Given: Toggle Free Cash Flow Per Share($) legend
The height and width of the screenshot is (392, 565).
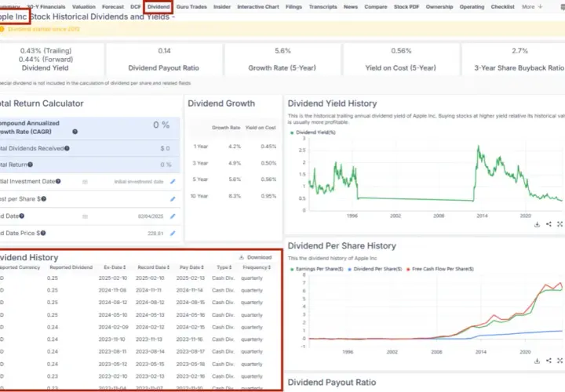Looking at the screenshot, I should pos(440,269).
